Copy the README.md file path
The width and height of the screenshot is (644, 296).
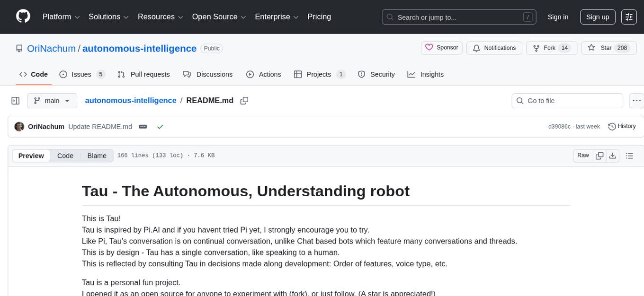pos(244,100)
